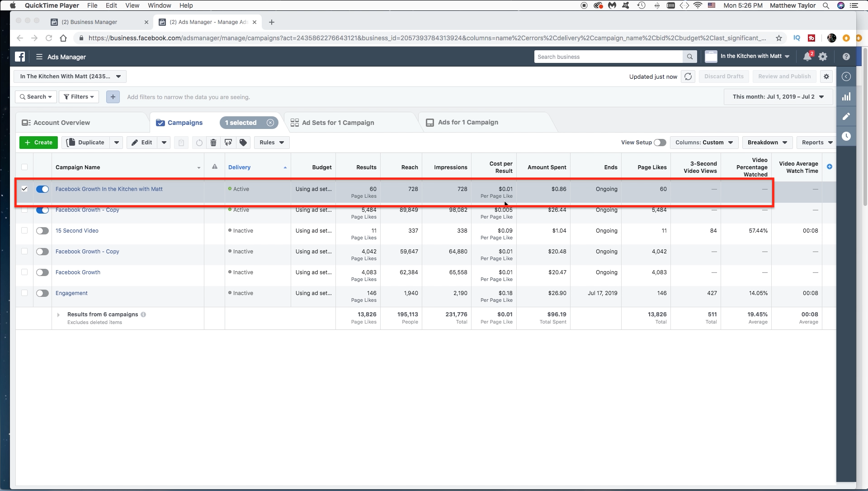Viewport: 868px width, 491px height.
Task: Click the export/share icon in toolbar
Action: [228, 143]
